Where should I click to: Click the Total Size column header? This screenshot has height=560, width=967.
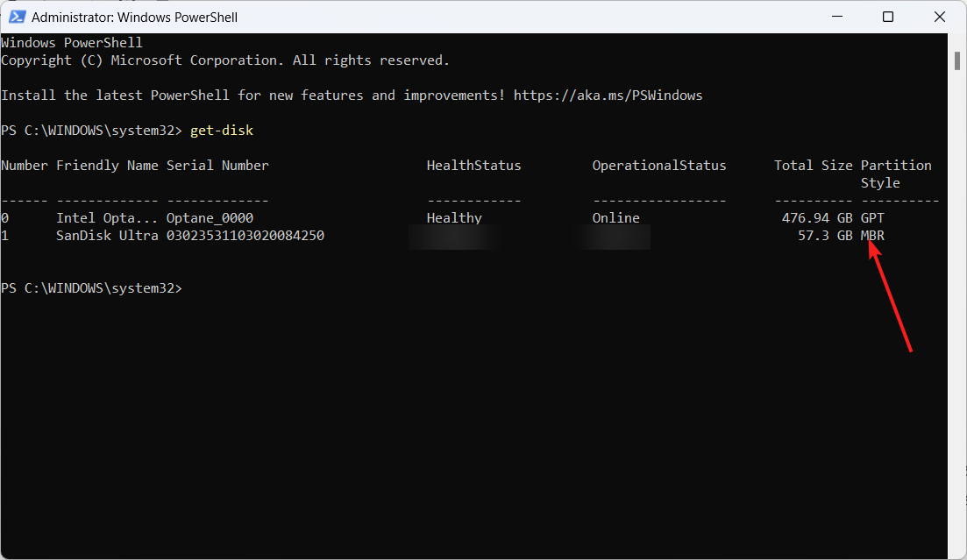pos(813,165)
